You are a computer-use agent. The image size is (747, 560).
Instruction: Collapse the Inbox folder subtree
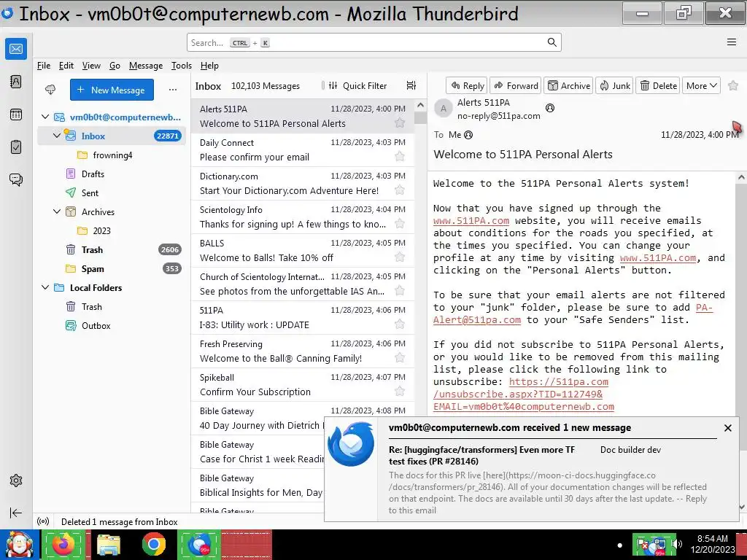57,136
